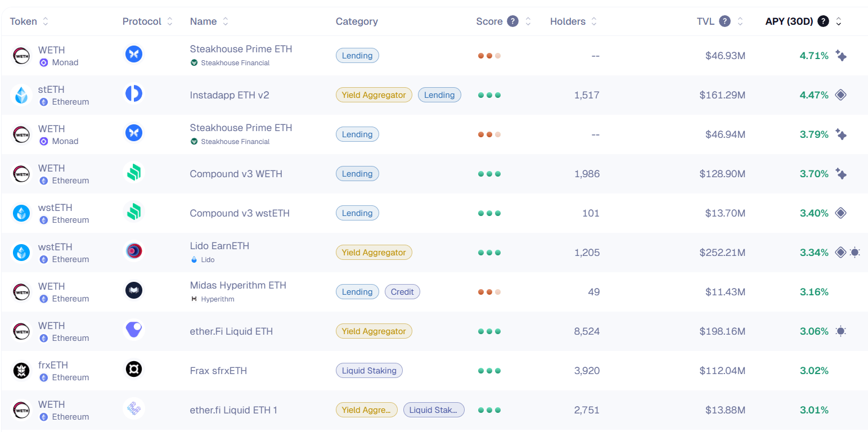Click the diamond icon beside 3.40% APY

(840, 213)
